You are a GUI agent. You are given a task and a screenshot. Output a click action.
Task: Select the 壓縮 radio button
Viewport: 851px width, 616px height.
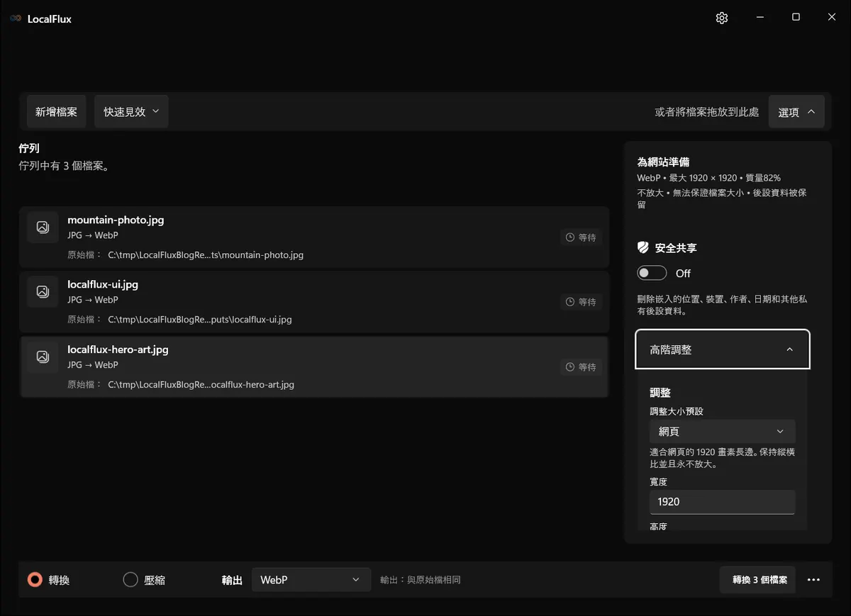pyautogui.click(x=130, y=580)
